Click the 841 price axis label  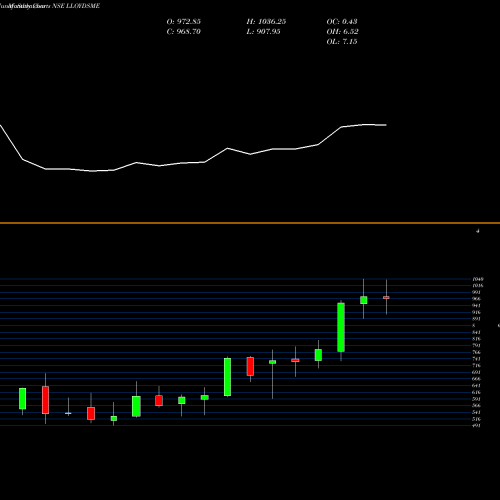[x=476, y=332]
